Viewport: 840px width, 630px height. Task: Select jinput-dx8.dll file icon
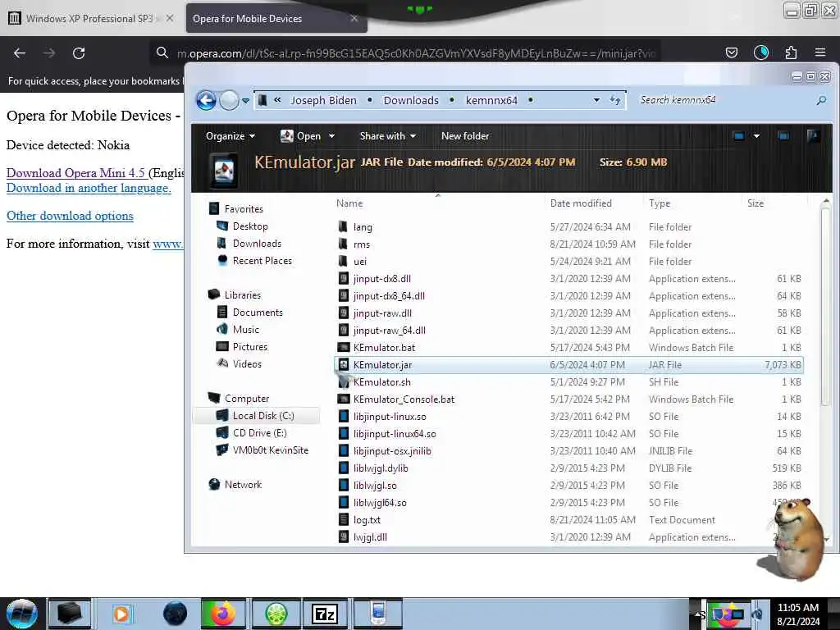344,279
